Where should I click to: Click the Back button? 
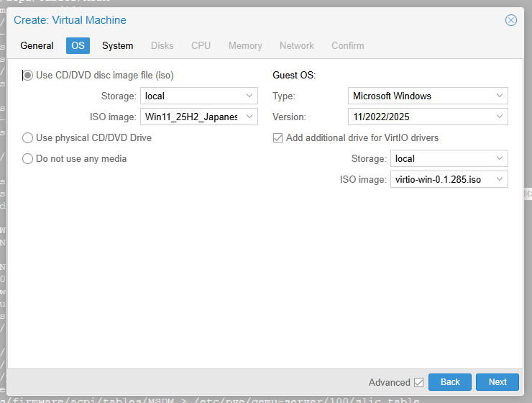coord(450,382)
